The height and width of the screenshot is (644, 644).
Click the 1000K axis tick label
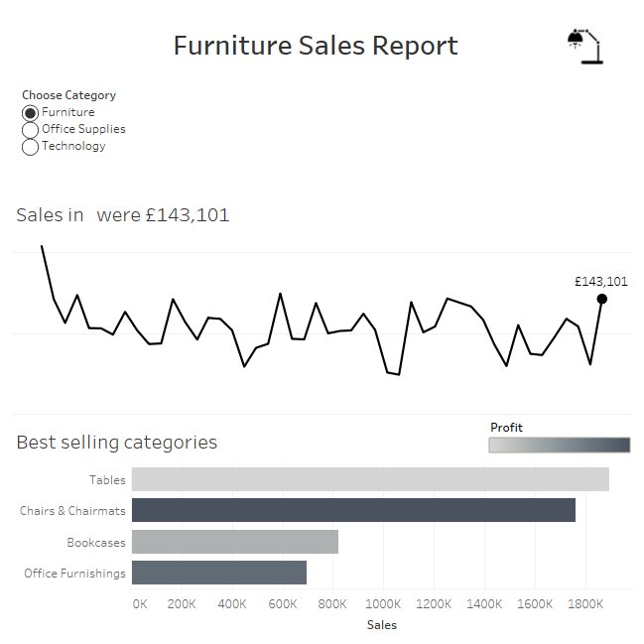tap(383, 603)
